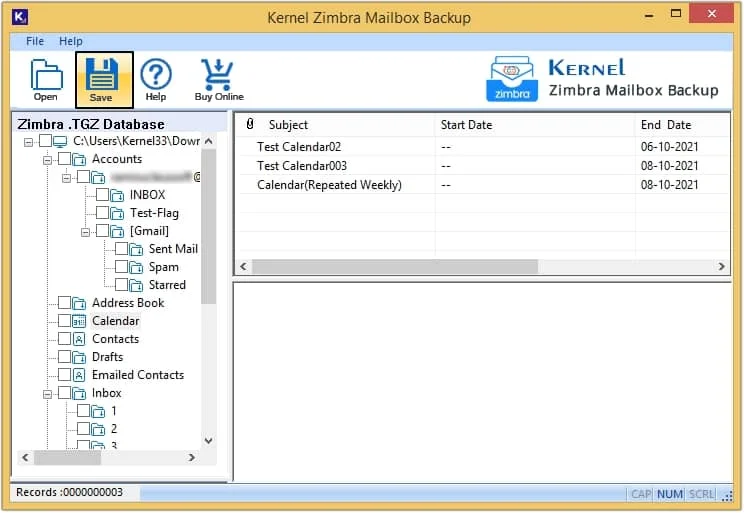
Task: Check the root C:\Users path checkbox
Action: click(46, 141)
